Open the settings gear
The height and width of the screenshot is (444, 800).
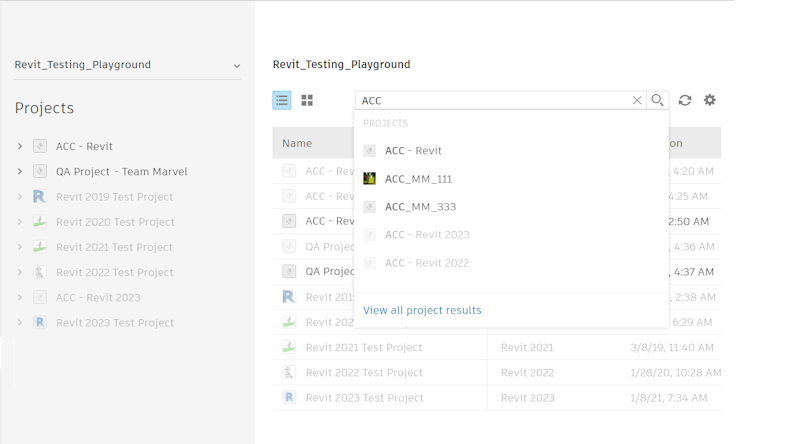pyautogui.click(x=710, y=100)
